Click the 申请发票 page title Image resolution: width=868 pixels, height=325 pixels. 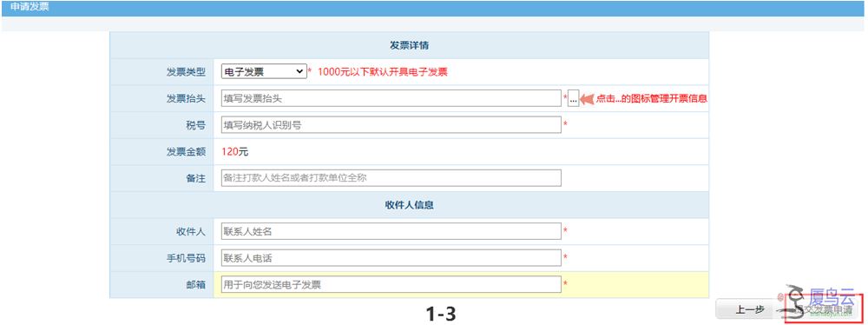[x=29, y=8]
